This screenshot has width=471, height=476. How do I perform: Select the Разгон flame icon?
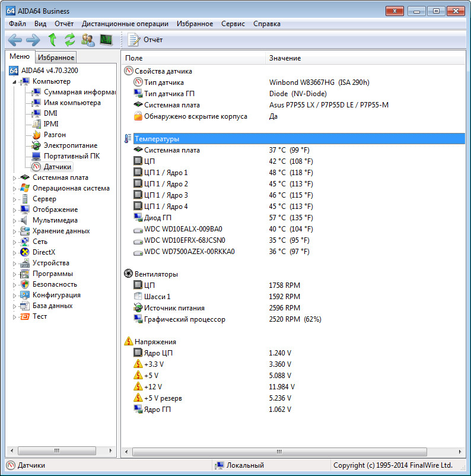click(36, 135)
